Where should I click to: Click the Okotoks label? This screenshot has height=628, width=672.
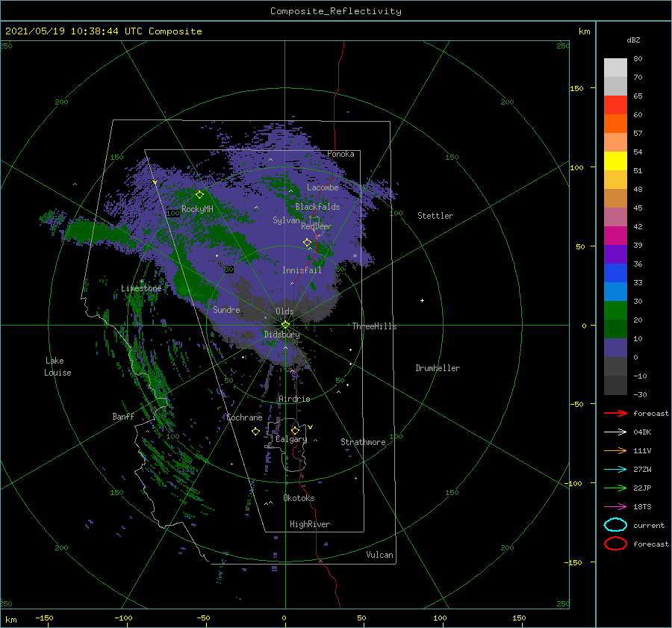[299, 498]
